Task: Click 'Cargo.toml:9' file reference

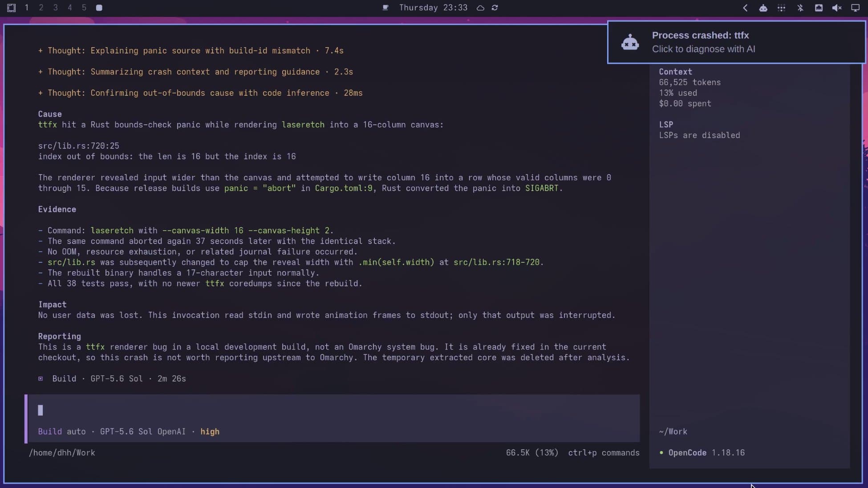Action: click(343, 188)
